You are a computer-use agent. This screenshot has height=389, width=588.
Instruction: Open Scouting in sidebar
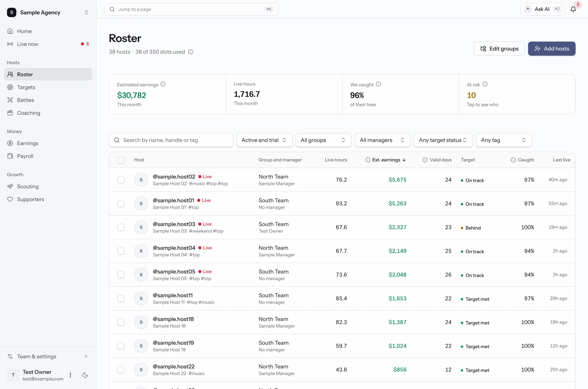coord(48,186)
